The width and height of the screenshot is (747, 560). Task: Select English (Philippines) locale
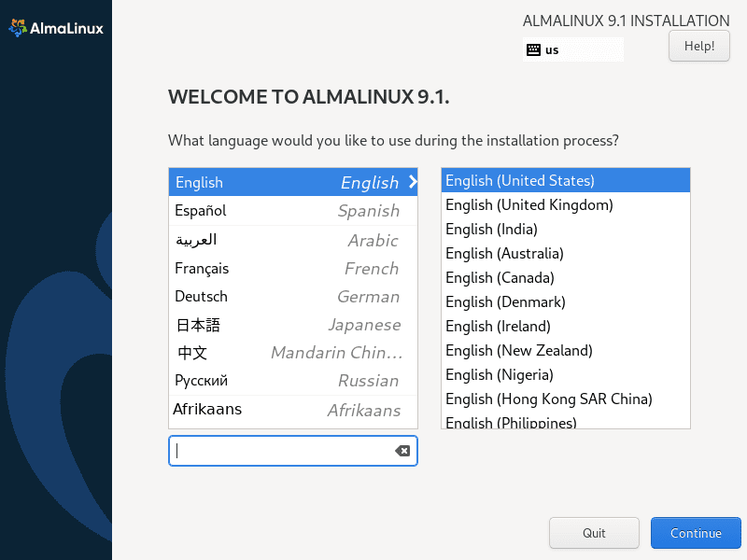[x=566, y=422]
